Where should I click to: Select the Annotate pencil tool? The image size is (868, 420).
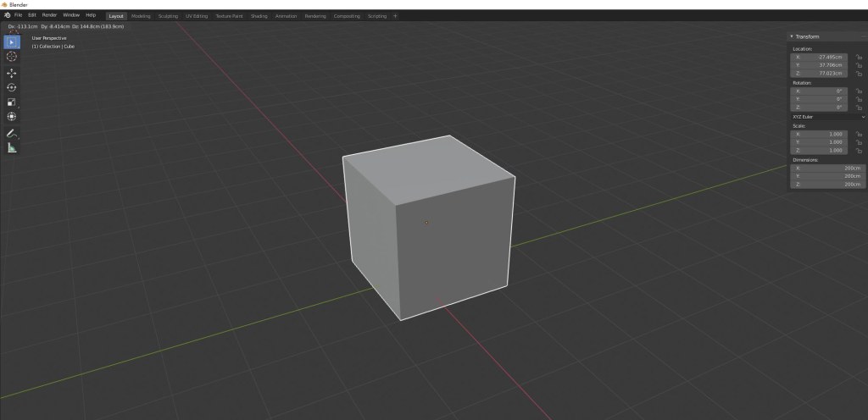[x=12, y=133]
